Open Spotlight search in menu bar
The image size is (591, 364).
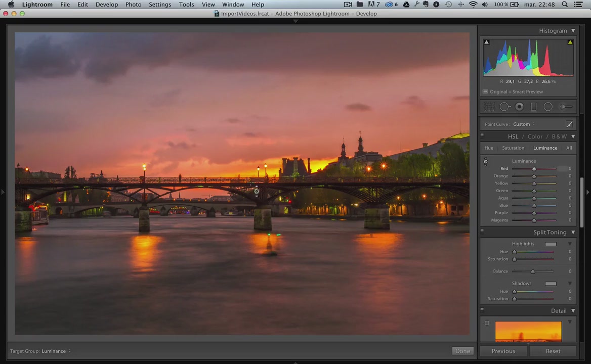click(x=565, y=5)
